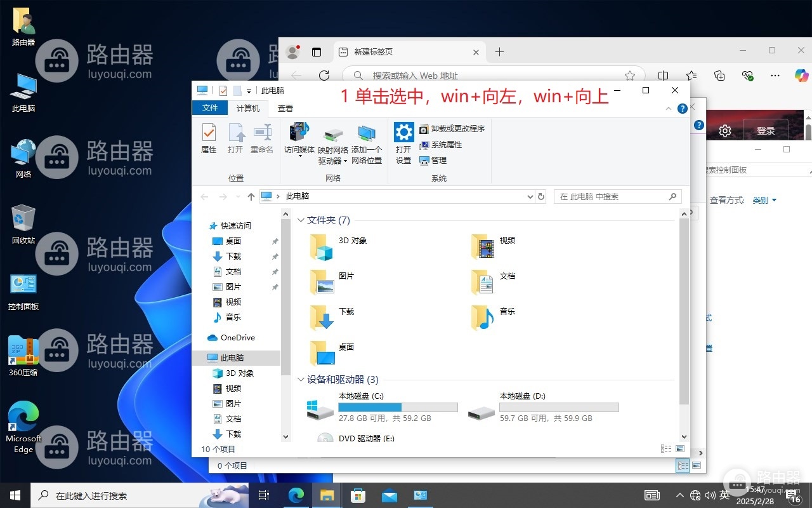Viewport: 812px width, 508px height.
Task: Select Local Disk (本地磁盘) D: drive
Action: tap(543, 407)
